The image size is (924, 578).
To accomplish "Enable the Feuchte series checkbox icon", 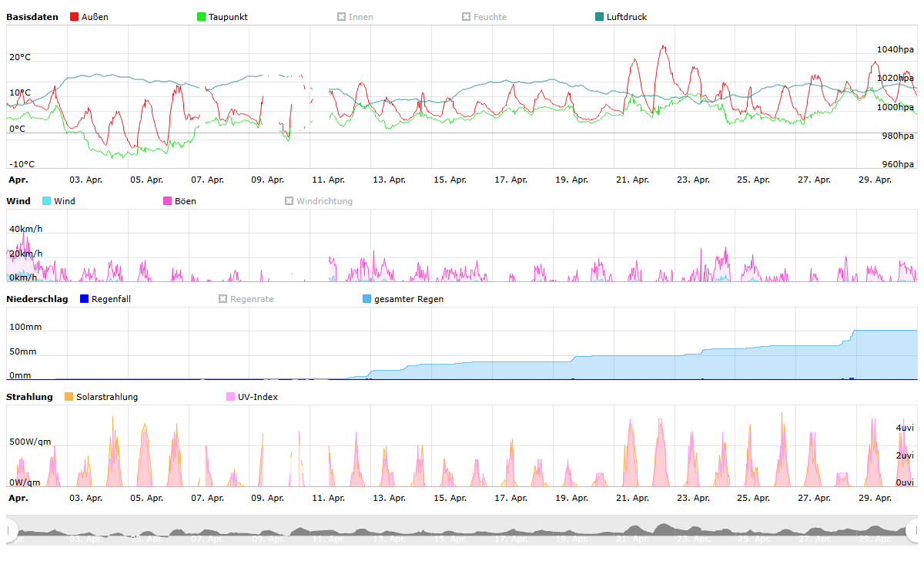I will (x=466, y=17).
